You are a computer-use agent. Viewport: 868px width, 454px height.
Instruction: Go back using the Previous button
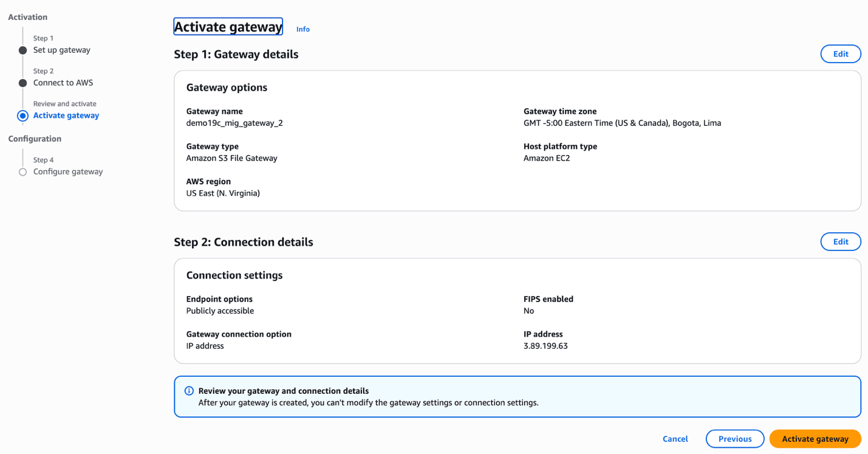coord(734,438)
